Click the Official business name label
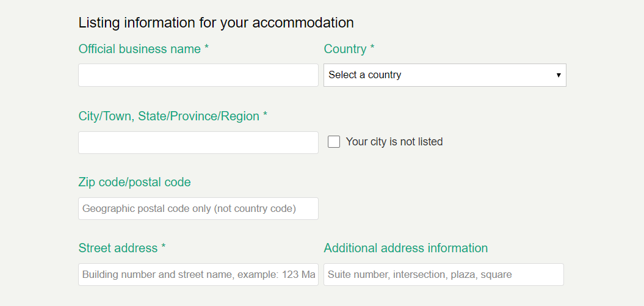Viewport: 644px width, 306px height. [x=140, y=49]
